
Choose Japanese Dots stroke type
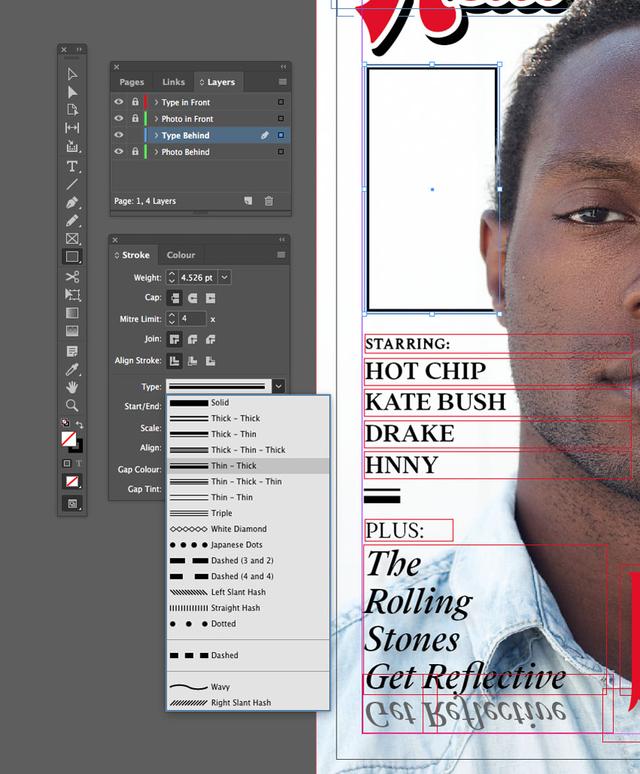[248, 545]
